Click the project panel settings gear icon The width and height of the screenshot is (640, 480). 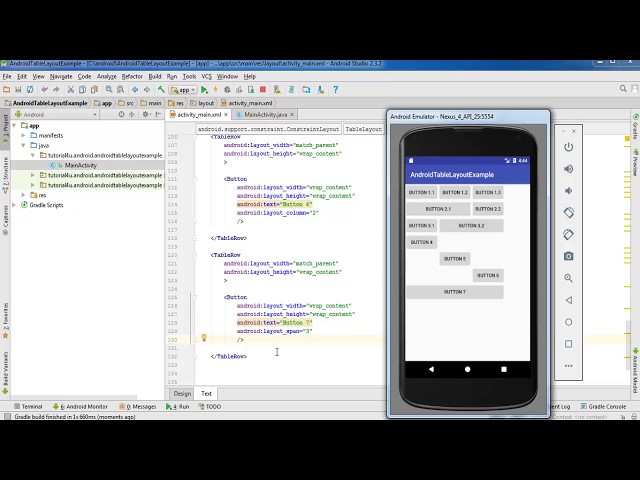tap(145, 114)
